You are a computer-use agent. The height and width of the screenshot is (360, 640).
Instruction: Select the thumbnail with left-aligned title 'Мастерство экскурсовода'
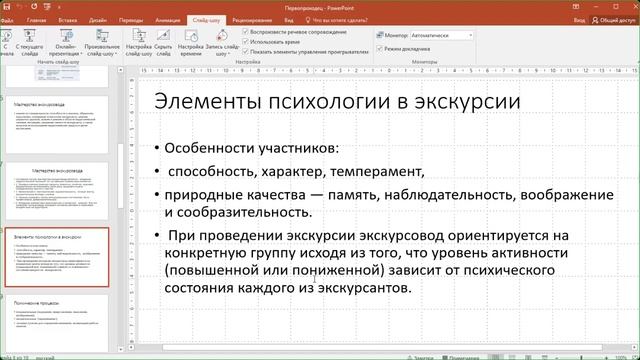57,124
